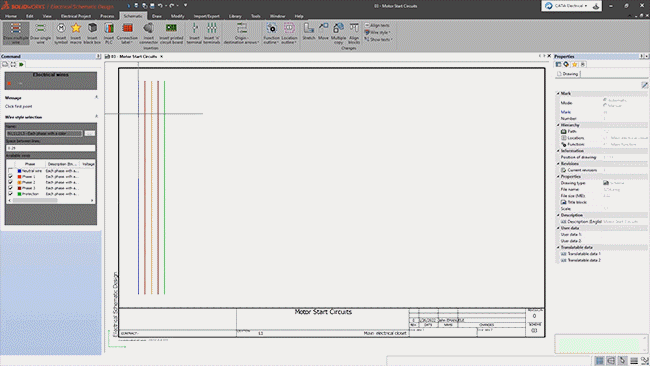Click the wire style Name field
The image size is (650, 366).
pyautogui.click(x=44, y=133)
